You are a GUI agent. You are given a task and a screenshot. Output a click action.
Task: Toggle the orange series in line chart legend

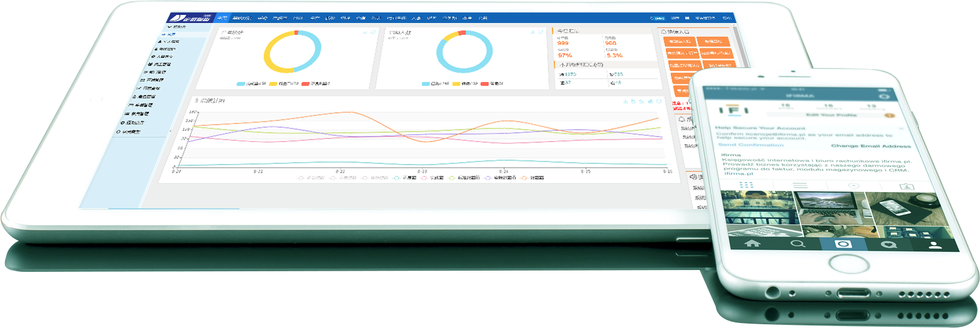(525, 178)
